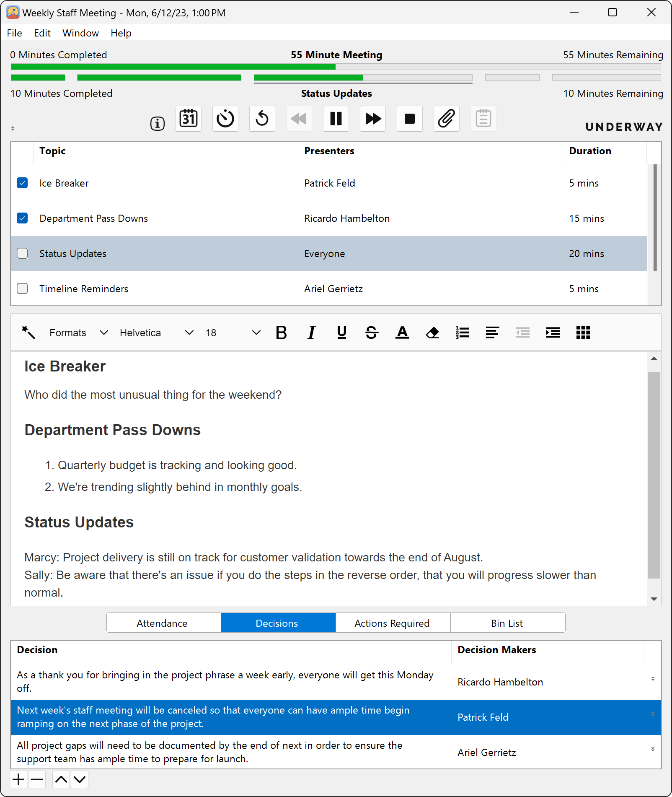Check the Status Updates topic checkbox

coord(22,254)
